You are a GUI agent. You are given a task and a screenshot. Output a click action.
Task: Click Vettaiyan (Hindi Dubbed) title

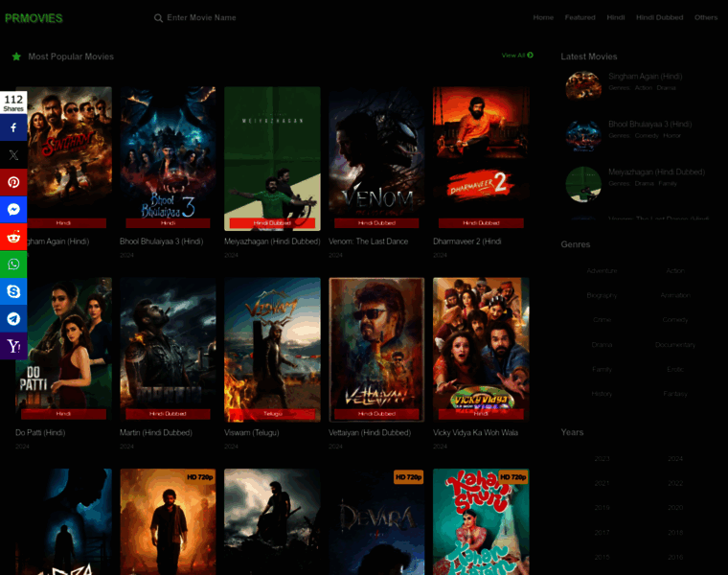point(370,432)
